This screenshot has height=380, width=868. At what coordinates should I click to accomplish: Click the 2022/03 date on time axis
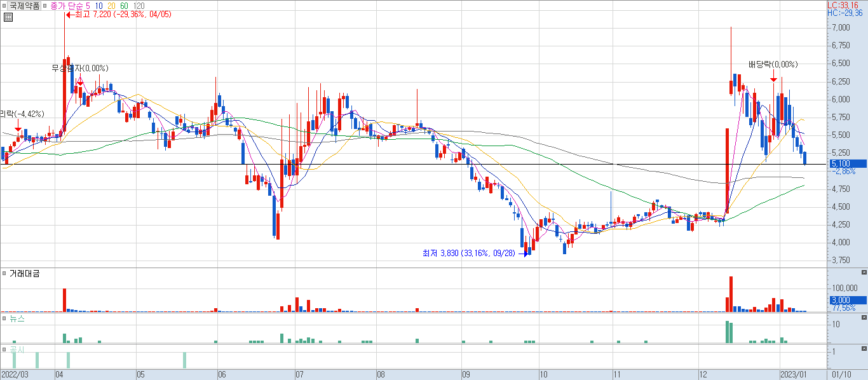(14, 374)
